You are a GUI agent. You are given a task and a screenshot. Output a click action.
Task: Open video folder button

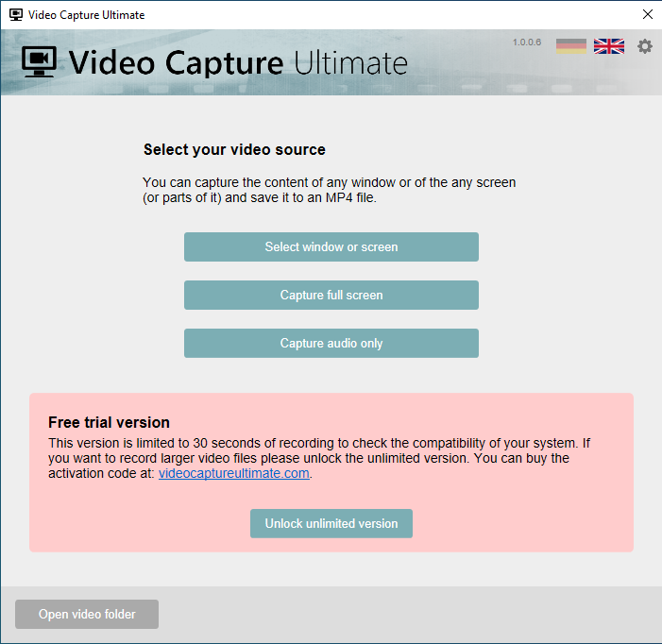click(87, 614)
